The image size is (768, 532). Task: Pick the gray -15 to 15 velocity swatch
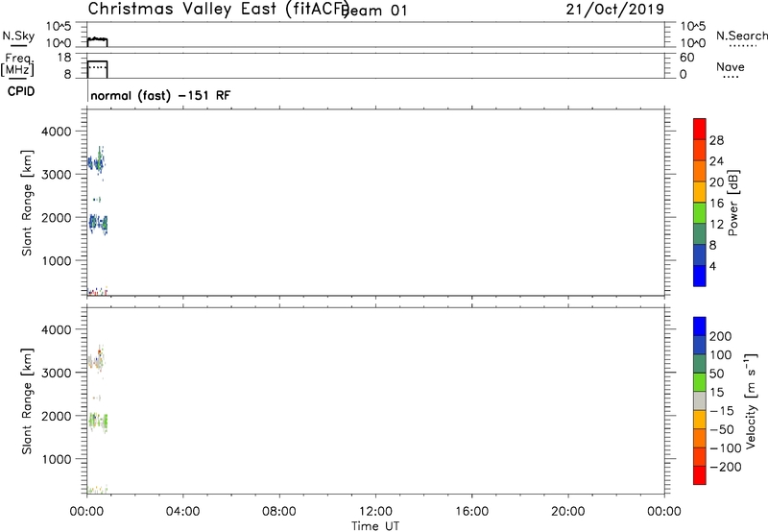(x=700, y=400)
